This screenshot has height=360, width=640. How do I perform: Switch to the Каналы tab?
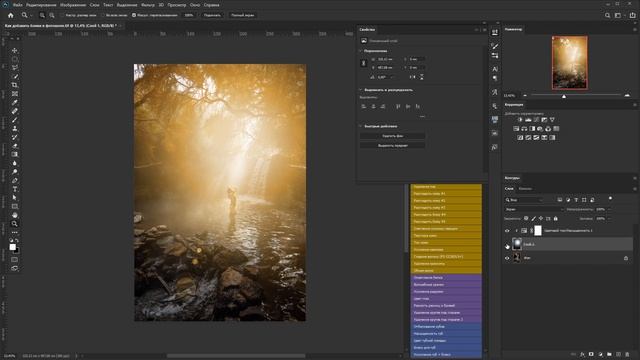coord(525,189)
